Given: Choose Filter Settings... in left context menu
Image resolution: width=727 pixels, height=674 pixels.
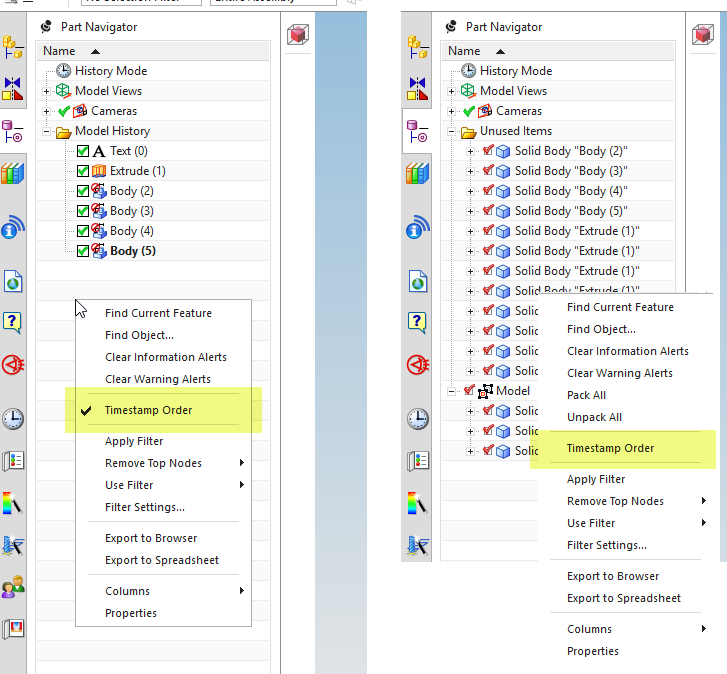Looking at the screenshot, I should click(164, 507).
